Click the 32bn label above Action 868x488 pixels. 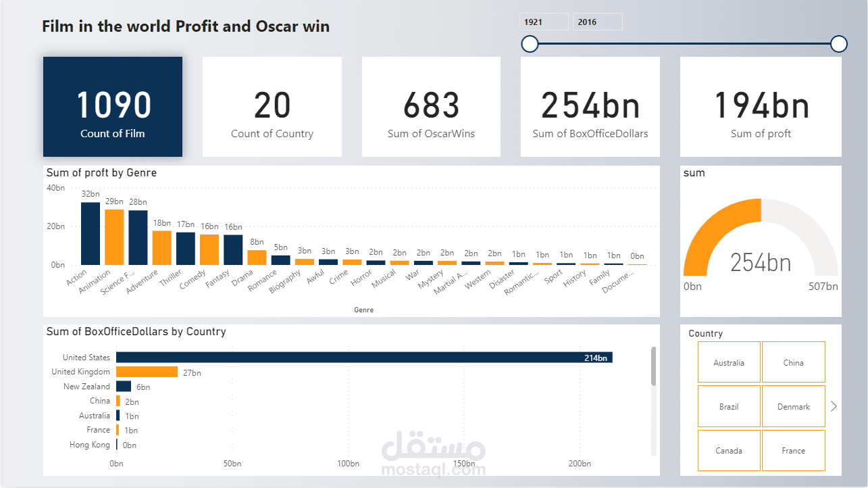[91, 194]
